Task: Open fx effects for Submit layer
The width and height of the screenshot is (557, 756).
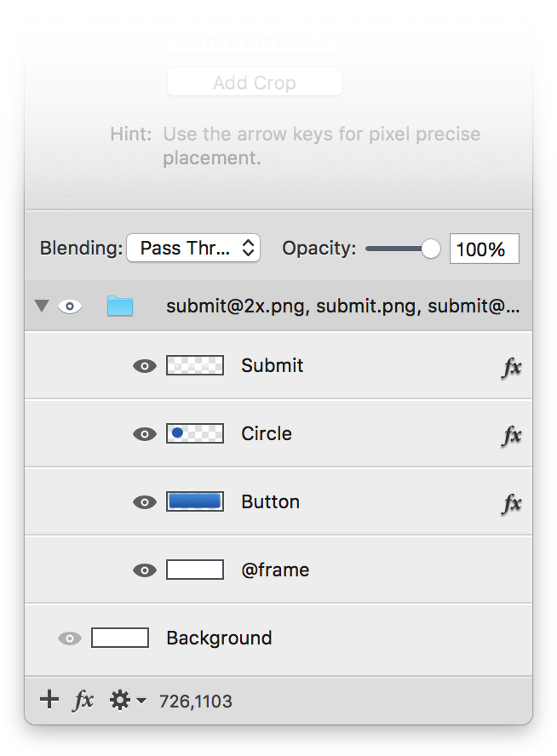Action: tap(511, 368)
